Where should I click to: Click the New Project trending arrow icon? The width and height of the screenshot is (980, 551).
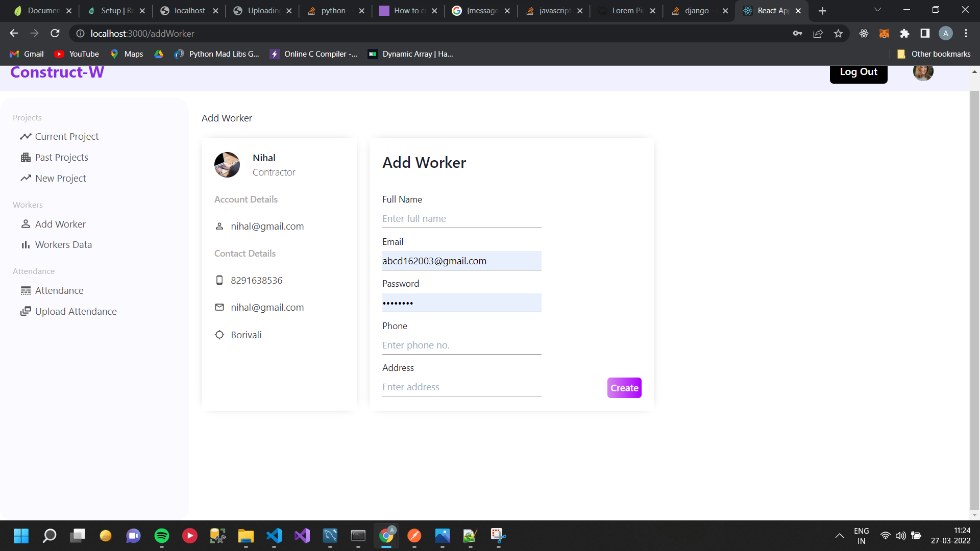point(26,178)
